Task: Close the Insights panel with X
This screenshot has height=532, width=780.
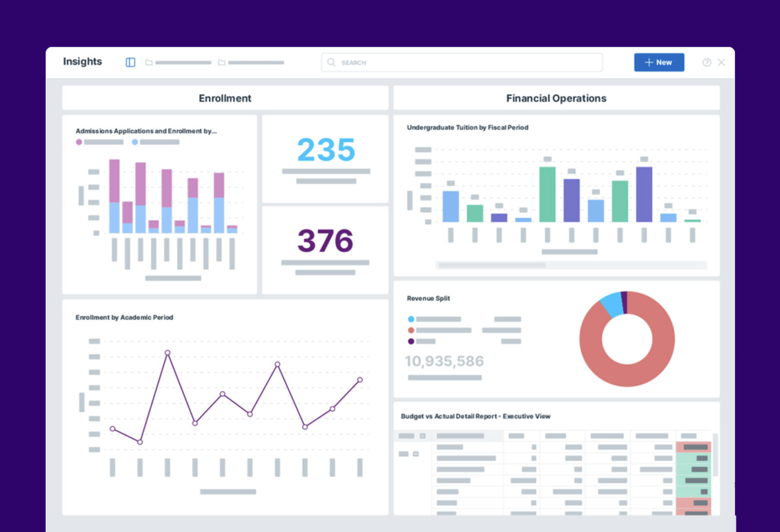Action: click(x=721, y=63)
